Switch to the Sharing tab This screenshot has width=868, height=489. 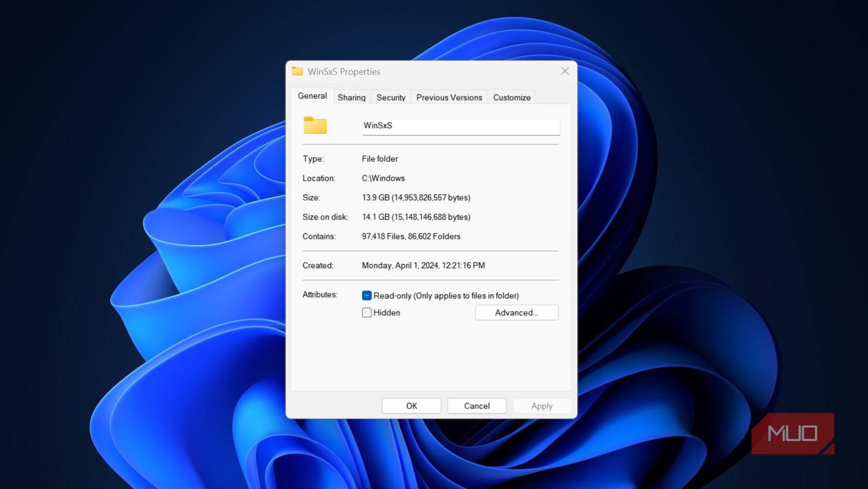(x=351, y=97)
